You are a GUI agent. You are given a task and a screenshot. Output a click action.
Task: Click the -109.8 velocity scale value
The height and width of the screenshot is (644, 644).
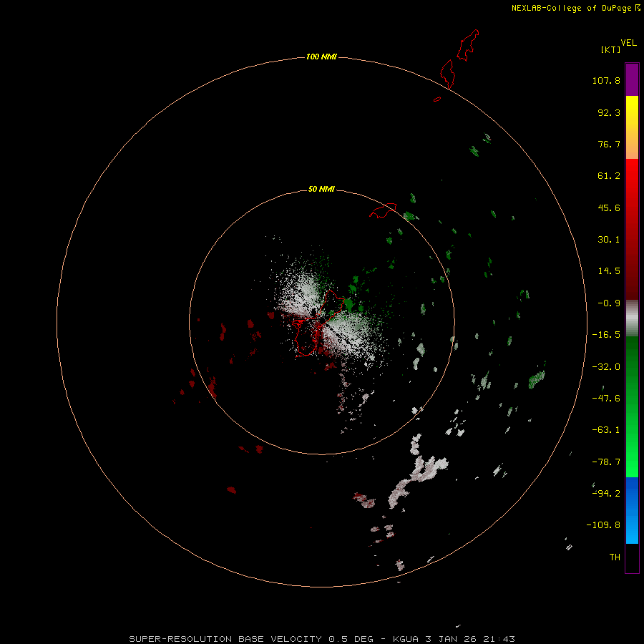[x=603, y=525]
